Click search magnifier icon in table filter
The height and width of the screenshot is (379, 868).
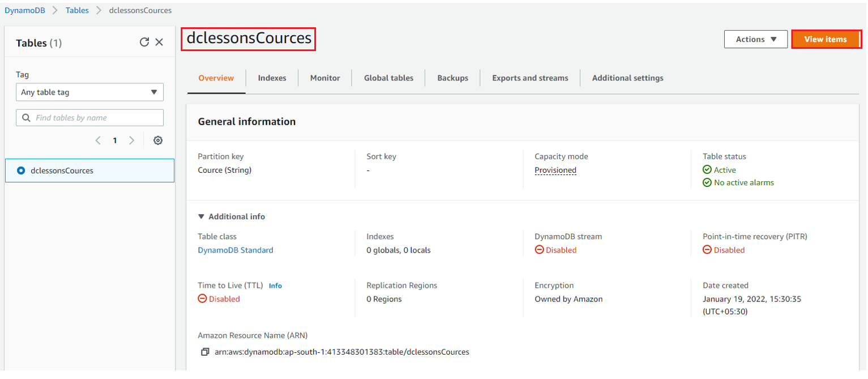click(x=26, y=118)
